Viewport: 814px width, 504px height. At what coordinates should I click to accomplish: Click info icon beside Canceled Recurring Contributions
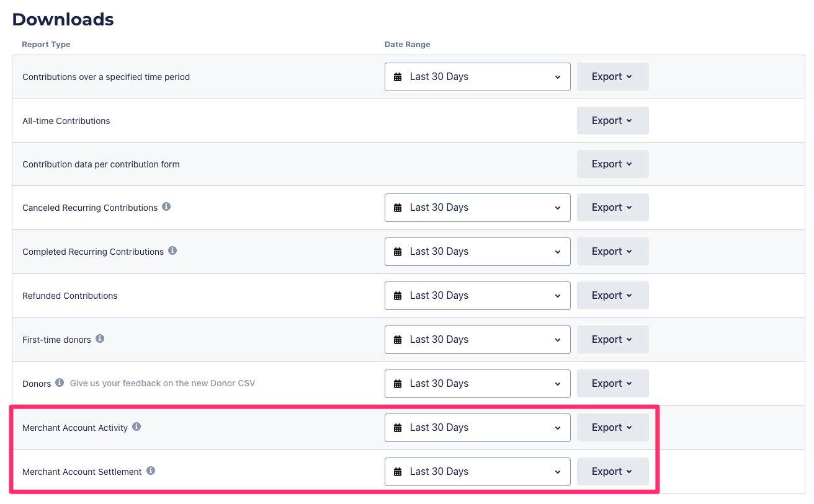(x=166, y=207)
